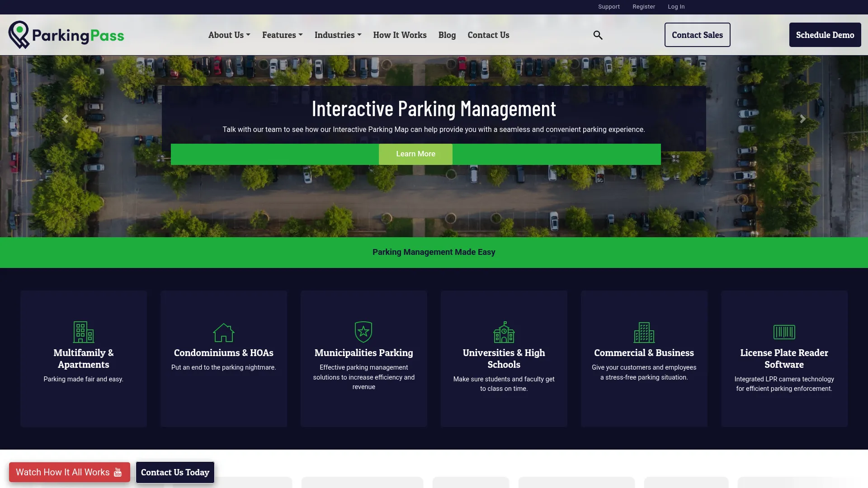868x488 pixels.
Task: Click the Universities schoolhouse icon
Action: (504, 332)
